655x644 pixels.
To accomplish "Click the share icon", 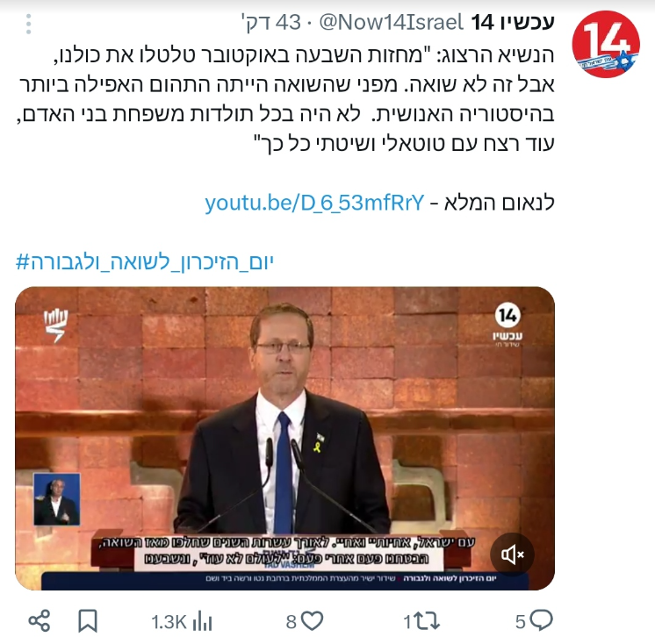I will (x=40, y=621).
